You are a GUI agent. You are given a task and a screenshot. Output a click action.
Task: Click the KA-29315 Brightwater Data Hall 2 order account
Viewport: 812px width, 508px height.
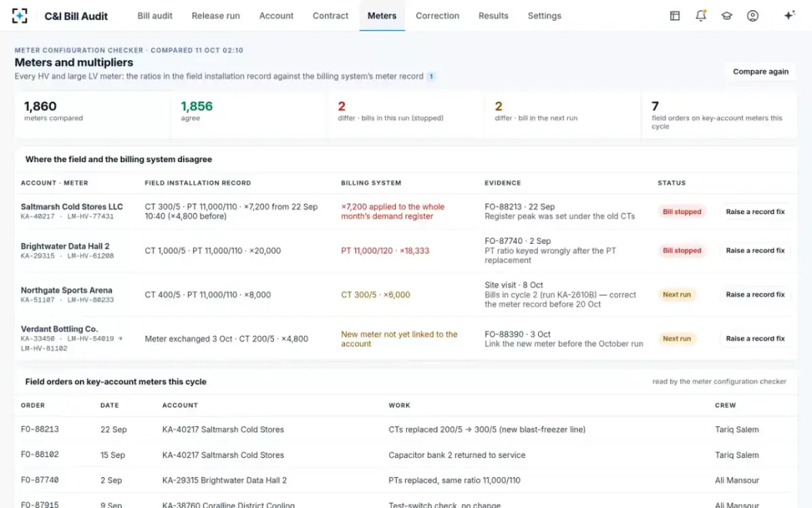click(x=225, y=480)
